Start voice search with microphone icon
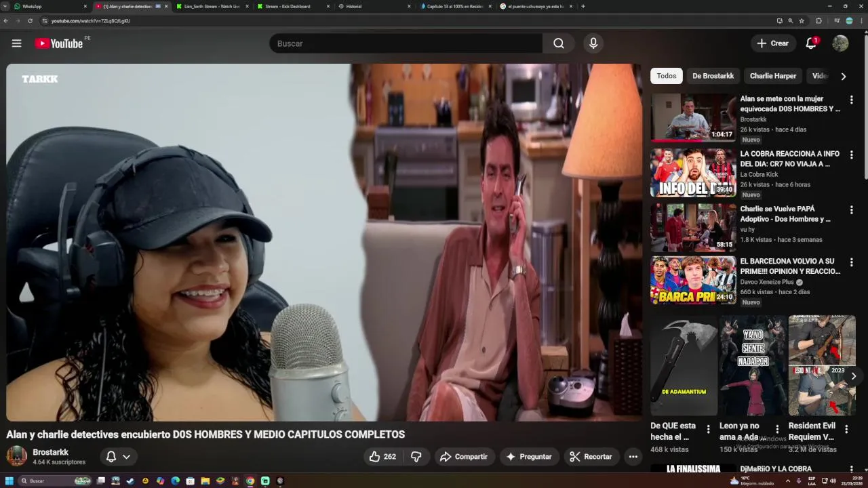 click(593, 43)
